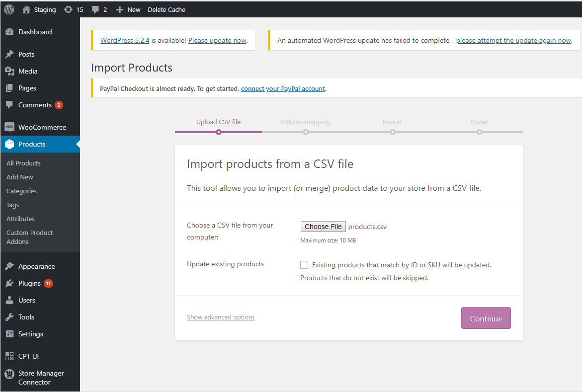Image resolution: width=582 pixels, height=392 pixels.
Task: Click the Appearance paintbrush icon
Action: tap(9, 266)
